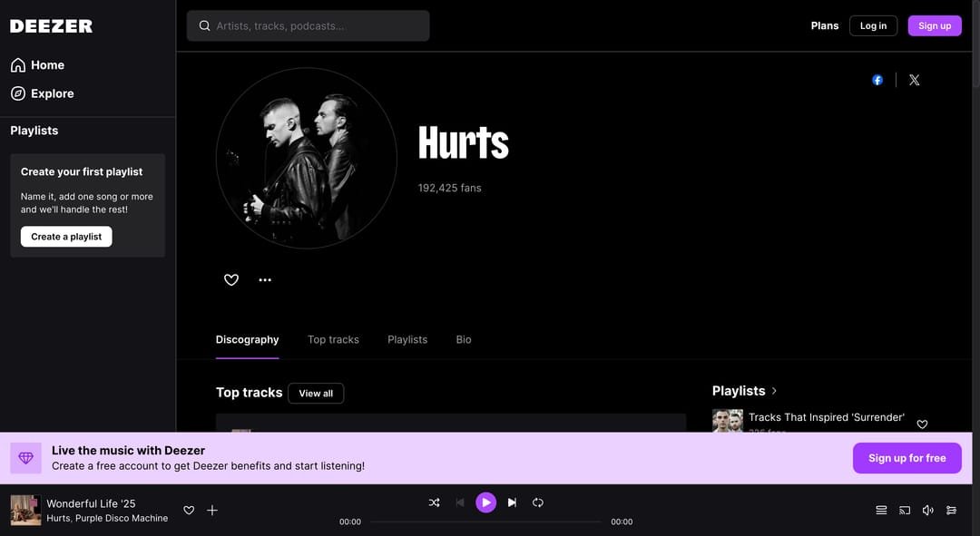This screenshot has width=980, height=536.
Task: Click the Wonderful Life '25 track title
Action: click(92, 503)
